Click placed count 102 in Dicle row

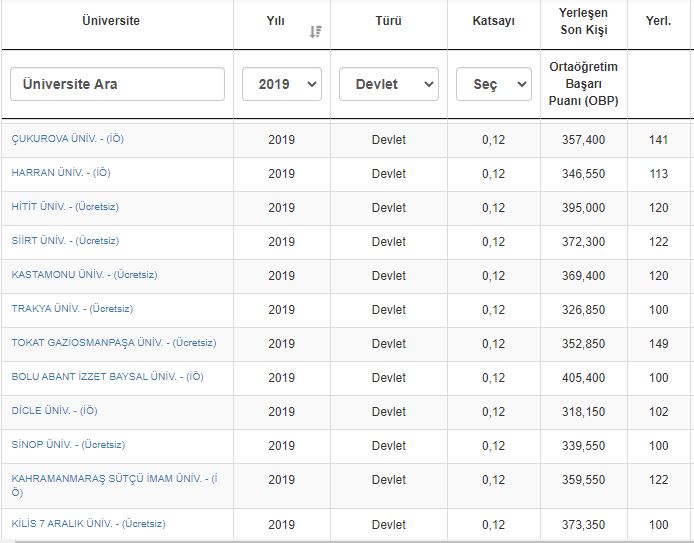(x=659, y=412)
